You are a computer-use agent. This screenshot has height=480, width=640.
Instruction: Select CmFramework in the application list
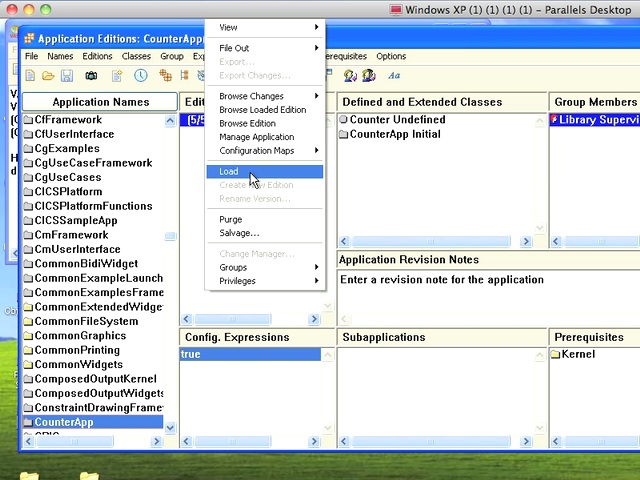tap(93, 235)
